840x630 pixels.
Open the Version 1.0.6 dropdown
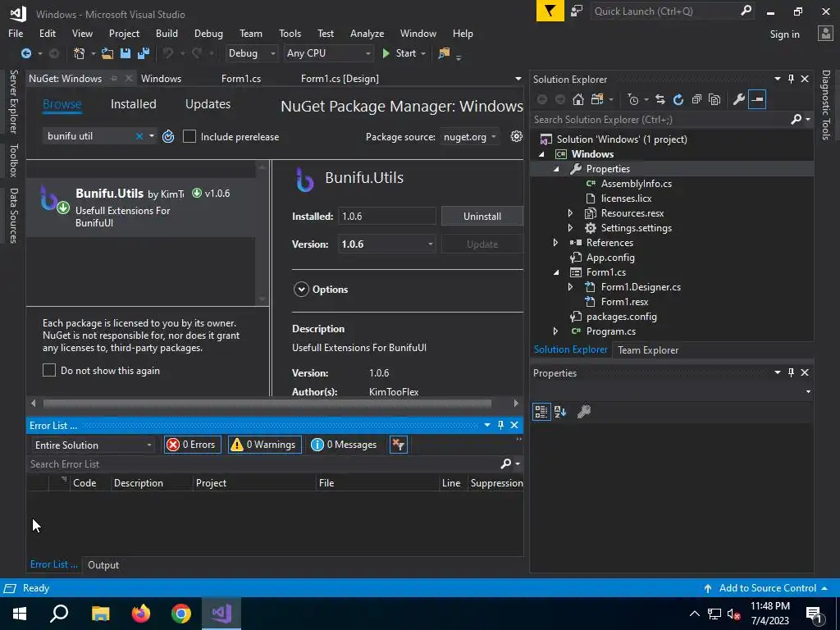coord(386,244)
